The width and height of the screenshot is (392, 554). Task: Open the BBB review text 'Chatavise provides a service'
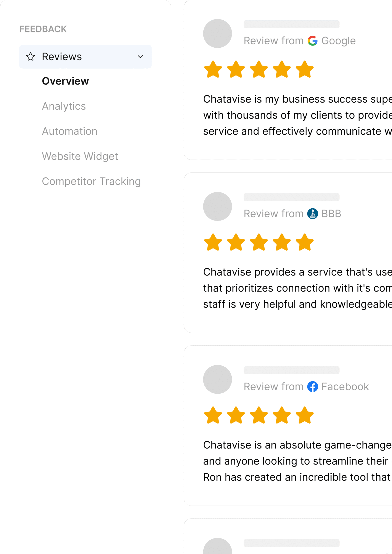pos(297,288)
